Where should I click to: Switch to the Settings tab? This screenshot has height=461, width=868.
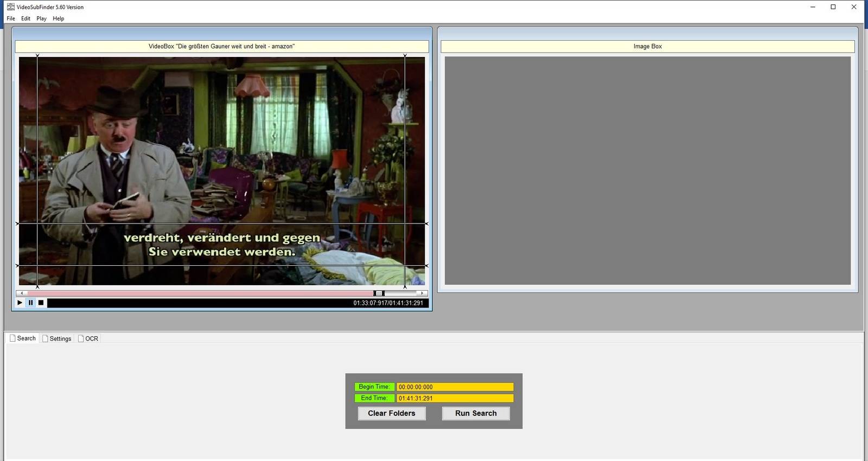tap(57, 338)
